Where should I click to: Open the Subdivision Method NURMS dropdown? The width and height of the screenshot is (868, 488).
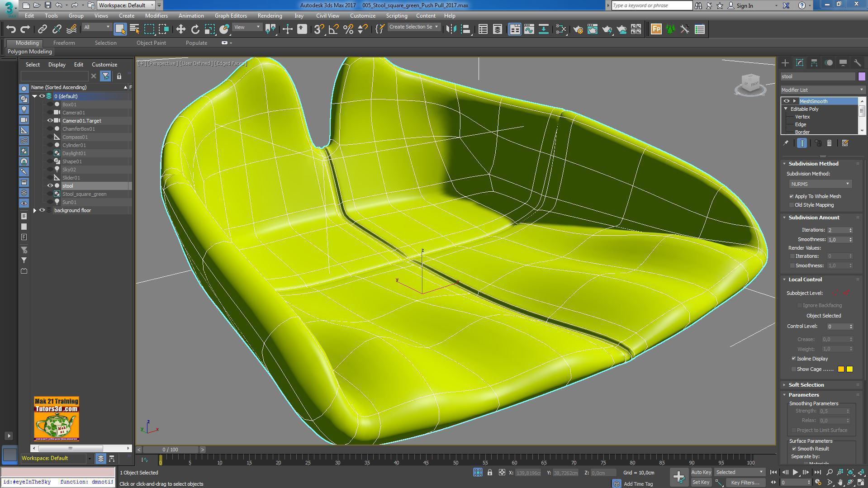820,184
